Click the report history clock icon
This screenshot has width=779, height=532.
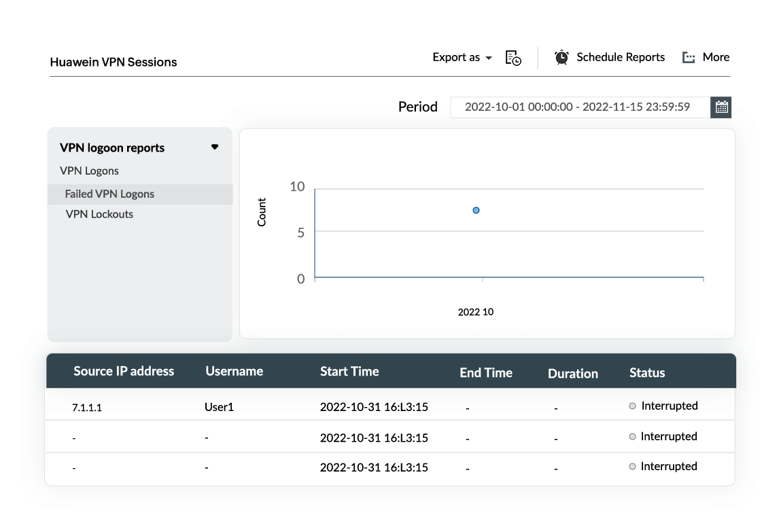click(513, 58)
